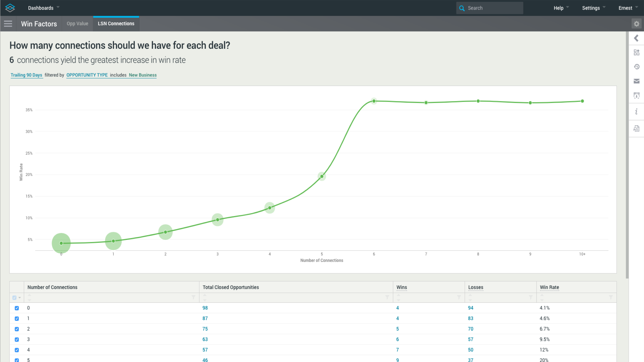Uncheck the row 0 connections checkbox

pos(17,308)
